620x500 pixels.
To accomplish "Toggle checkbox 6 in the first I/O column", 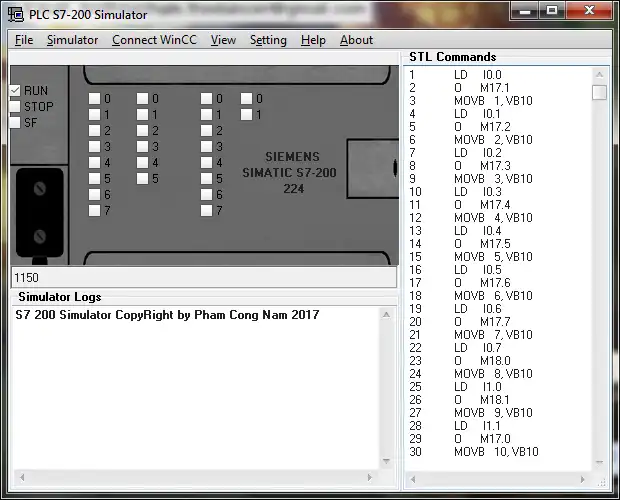I will point(94,194).
